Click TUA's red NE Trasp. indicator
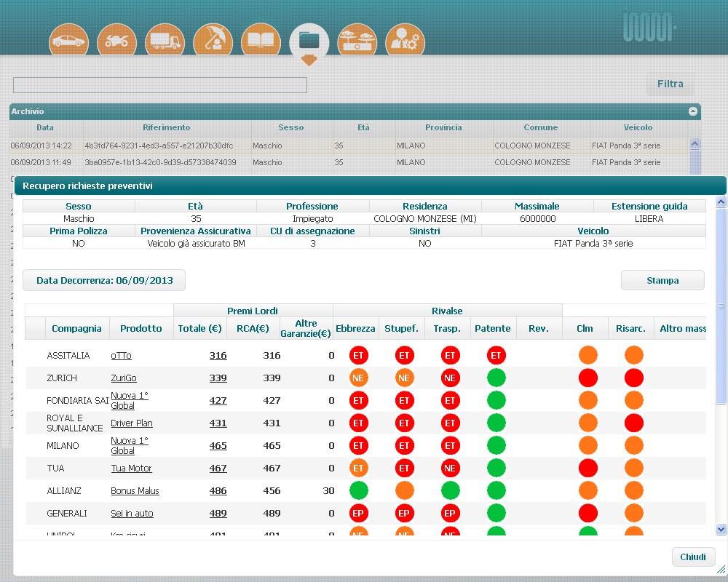Viewport: 728px width, 582px height. point(450,468)
